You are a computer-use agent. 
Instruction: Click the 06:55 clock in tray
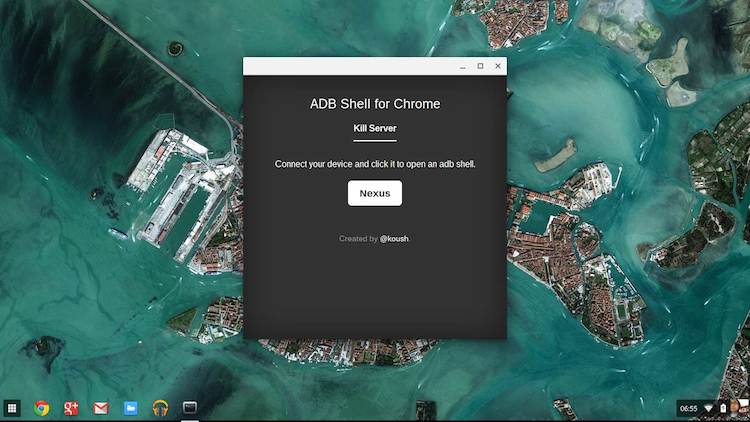point(689,408)
